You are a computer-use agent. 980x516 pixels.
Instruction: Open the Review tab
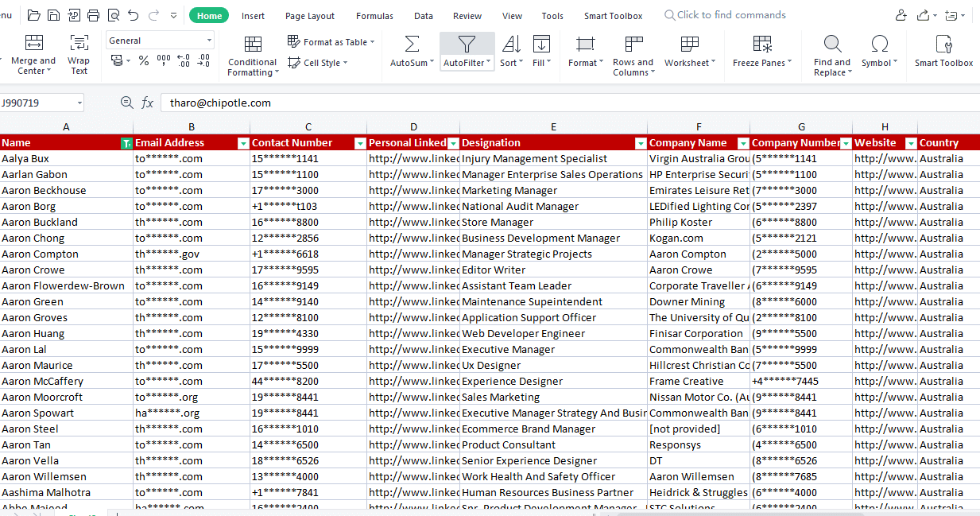(467, 16)
